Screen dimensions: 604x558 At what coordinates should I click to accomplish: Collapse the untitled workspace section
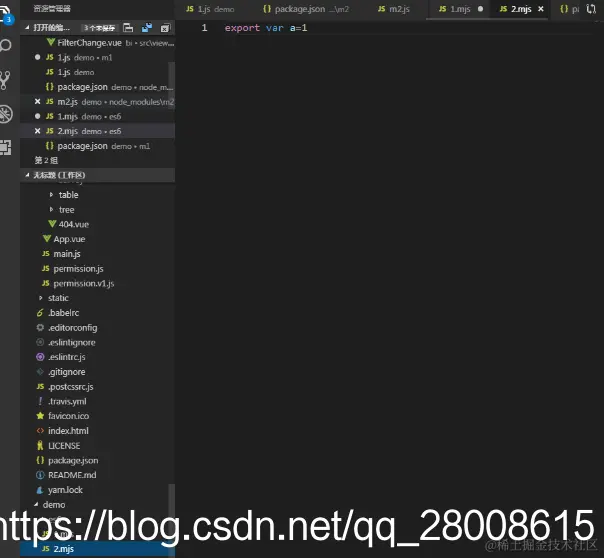pos(27,175)
